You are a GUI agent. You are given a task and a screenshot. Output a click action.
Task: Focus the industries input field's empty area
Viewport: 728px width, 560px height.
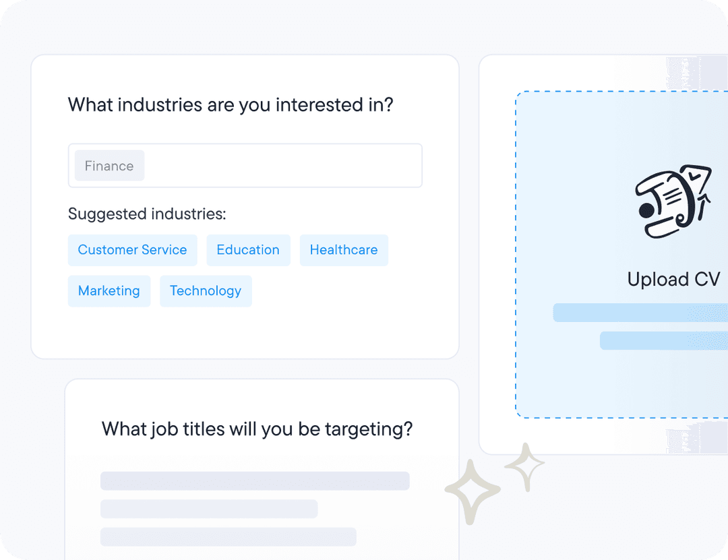283,166
